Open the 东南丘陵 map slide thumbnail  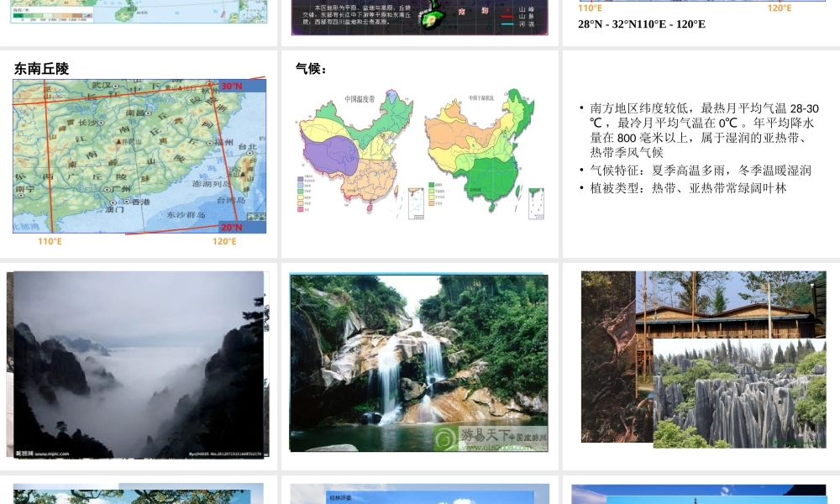coord(139,154)
